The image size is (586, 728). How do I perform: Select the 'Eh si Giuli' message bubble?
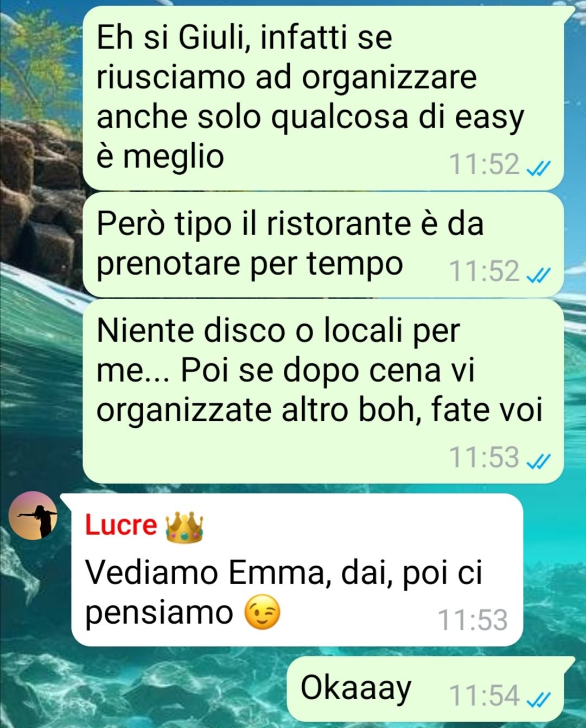323,98
